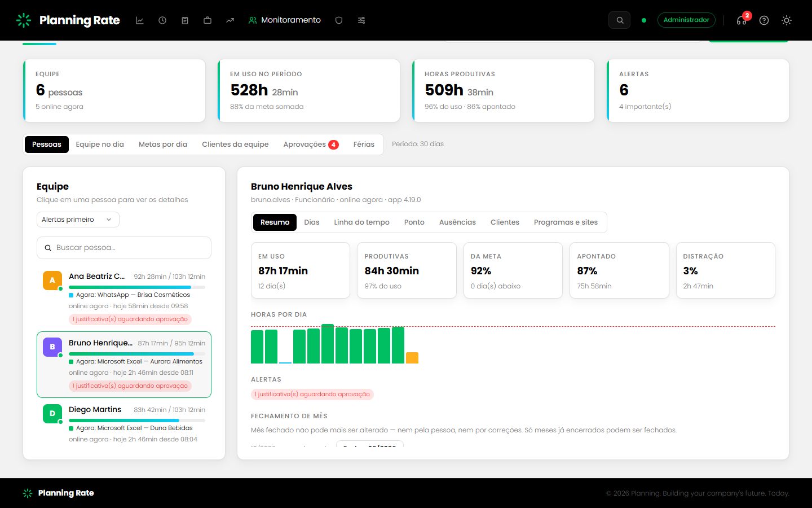Toggle the light theme sun icon
This screenshot has width=812, height=508.
click(x=787, y=20)
